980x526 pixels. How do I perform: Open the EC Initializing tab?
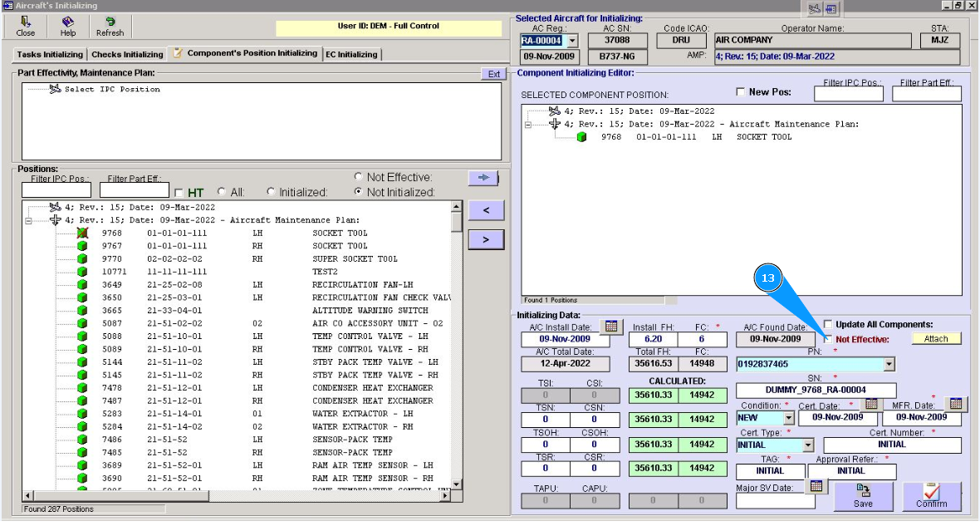pos(351,55)
